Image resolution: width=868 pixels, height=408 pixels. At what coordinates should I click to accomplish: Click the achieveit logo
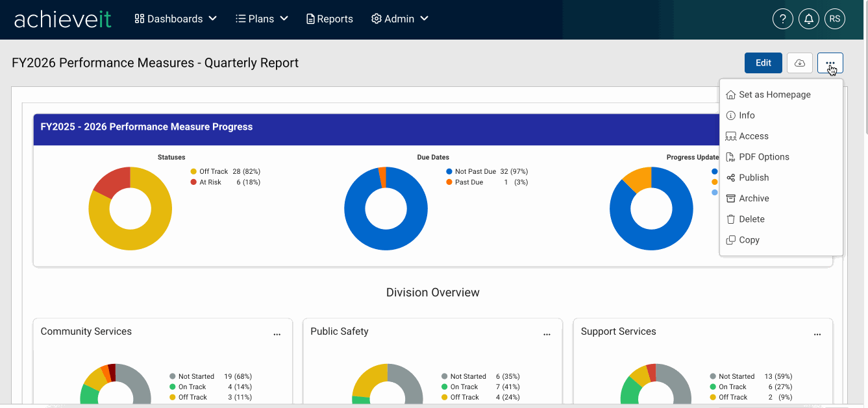pyautogui.click(x=63, y=19)
